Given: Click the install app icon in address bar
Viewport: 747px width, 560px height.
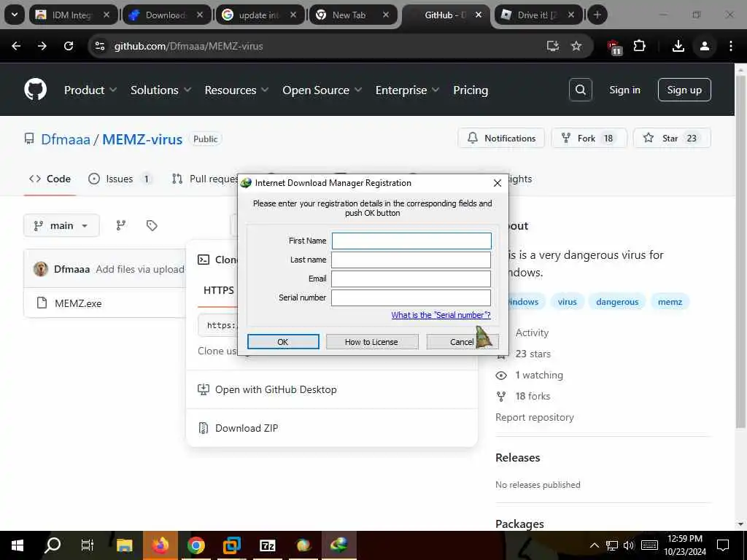Looking at the screenshot, I should pyautogui.click(x=553, y=46).
